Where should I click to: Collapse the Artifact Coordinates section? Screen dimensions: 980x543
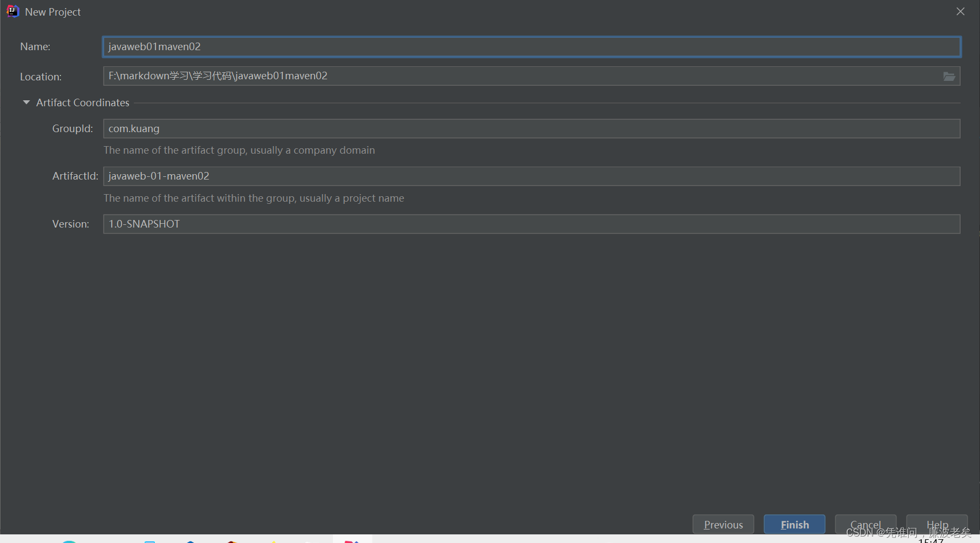[x=26, y=102]
